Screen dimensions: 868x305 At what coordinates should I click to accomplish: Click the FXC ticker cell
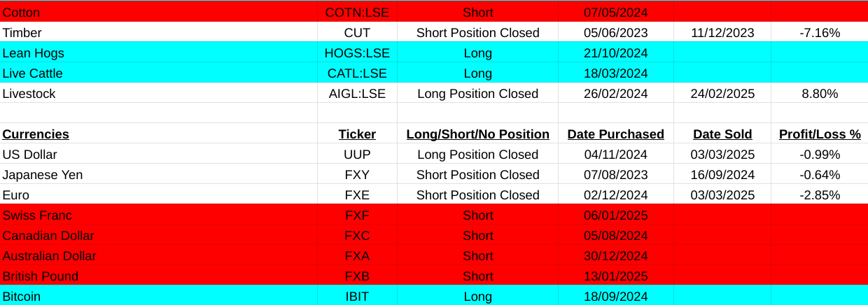[x=357, y=236]
